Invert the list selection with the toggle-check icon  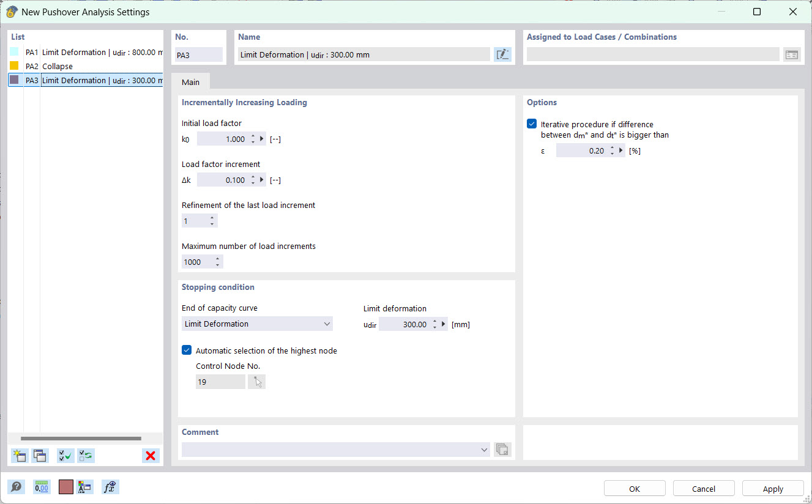pyautogui.click(x=86, y=455)
